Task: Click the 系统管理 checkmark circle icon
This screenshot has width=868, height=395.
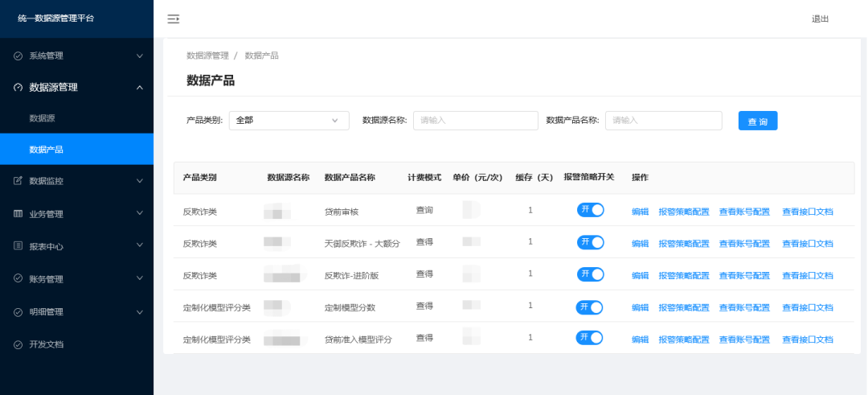Action: coord(18,56)
